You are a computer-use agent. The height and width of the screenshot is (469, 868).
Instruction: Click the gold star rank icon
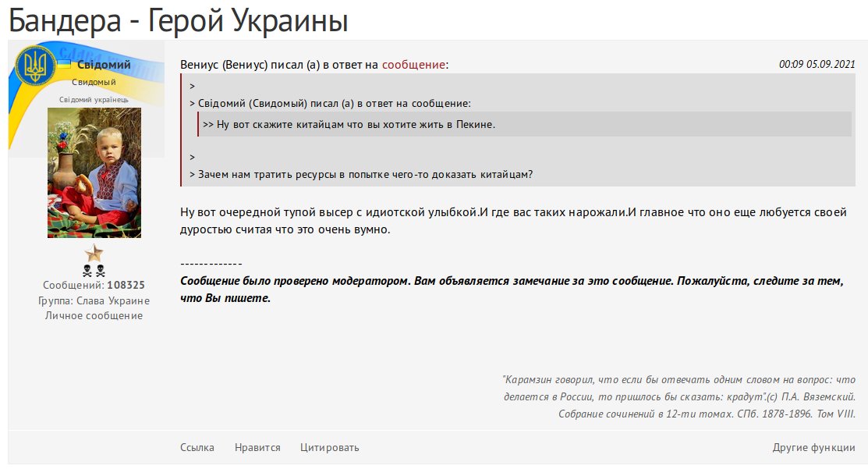(x=94, y=253)
